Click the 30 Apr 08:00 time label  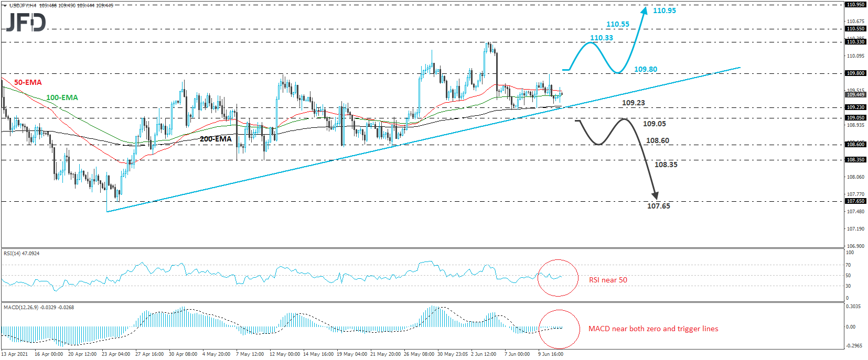(183, 354)
